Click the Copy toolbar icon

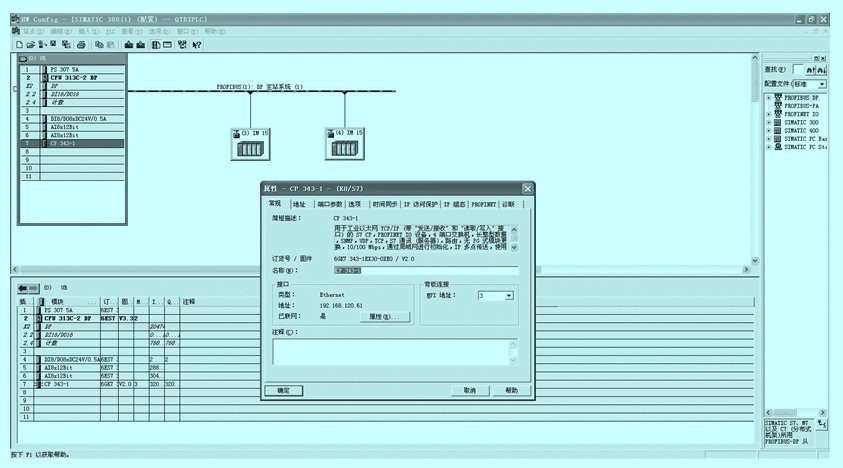point(99,45)
